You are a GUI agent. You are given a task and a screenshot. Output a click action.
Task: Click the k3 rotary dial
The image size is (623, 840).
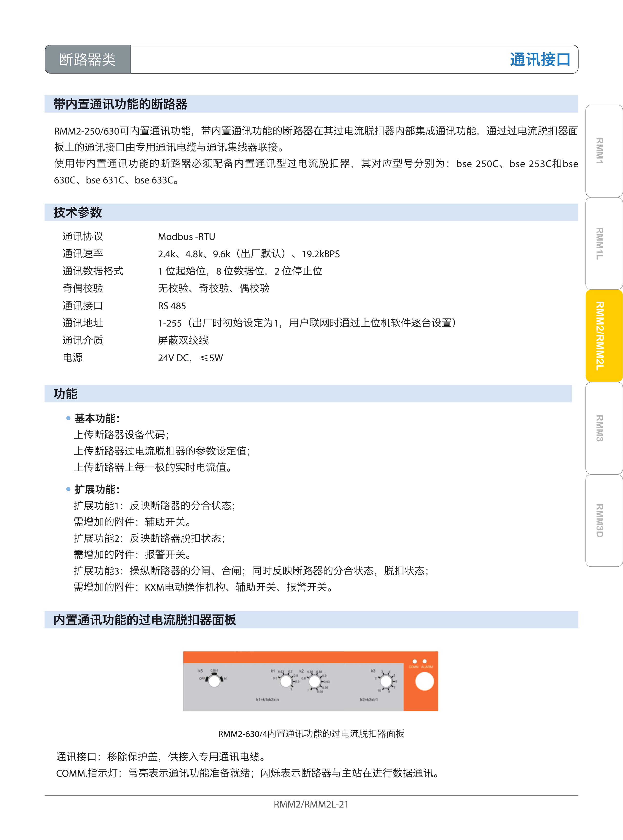click(386, 681)
